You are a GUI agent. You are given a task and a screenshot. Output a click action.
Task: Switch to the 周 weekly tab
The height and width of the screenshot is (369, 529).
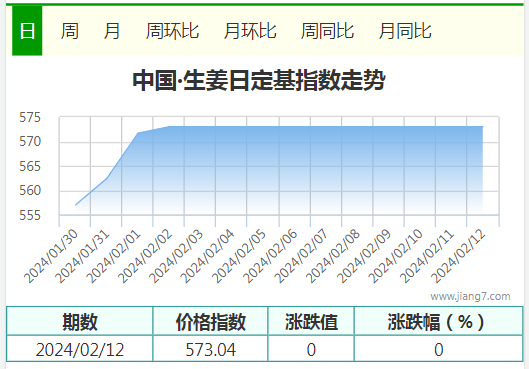tap(69, 31)
